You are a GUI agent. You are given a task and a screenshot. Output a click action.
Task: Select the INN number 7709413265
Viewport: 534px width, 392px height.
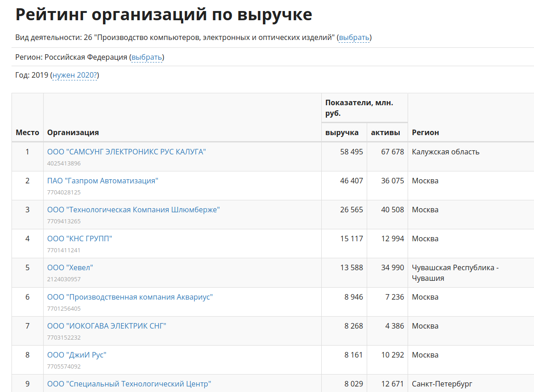tap(64, 222)
